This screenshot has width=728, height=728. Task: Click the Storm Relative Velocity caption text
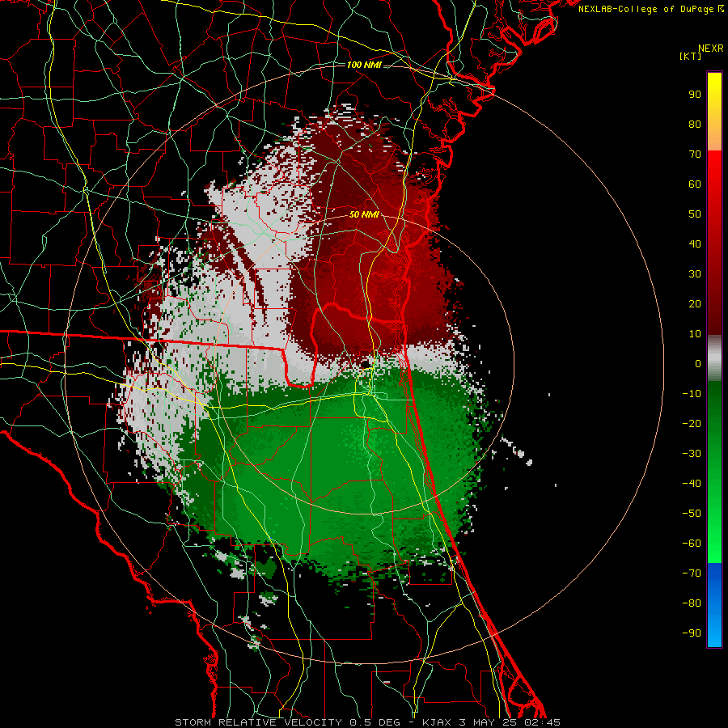click(x=367, y=722)
